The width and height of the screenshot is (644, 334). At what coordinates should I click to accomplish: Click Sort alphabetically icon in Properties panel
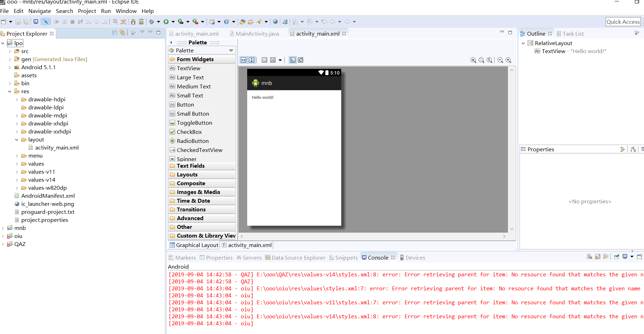coord(633,150)
